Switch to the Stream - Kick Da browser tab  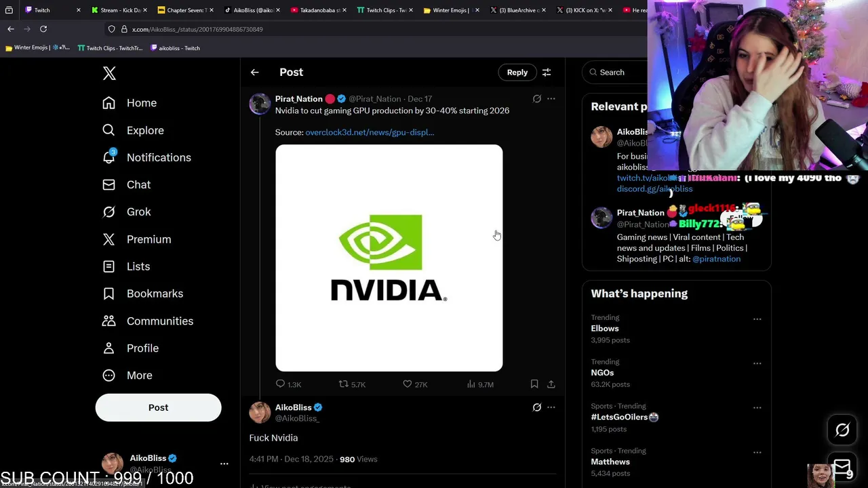click(x=117, y=10)
